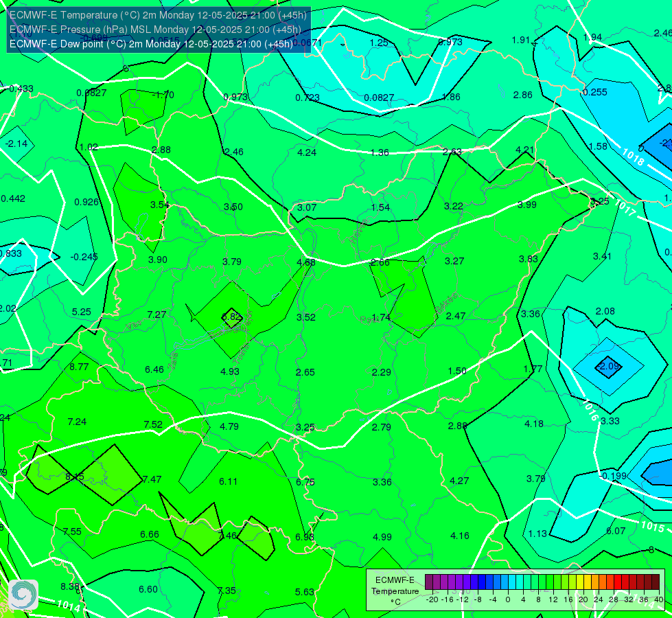The height and width of the screenshot is (618, 672).
Task: Click the ECMWF-E Temperature °C legend title
Action: coord(395,591)
